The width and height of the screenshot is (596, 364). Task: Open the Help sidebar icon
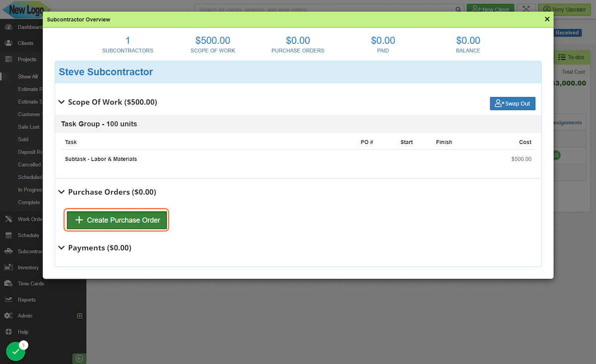pyautogui.click(x=9, y=332)
